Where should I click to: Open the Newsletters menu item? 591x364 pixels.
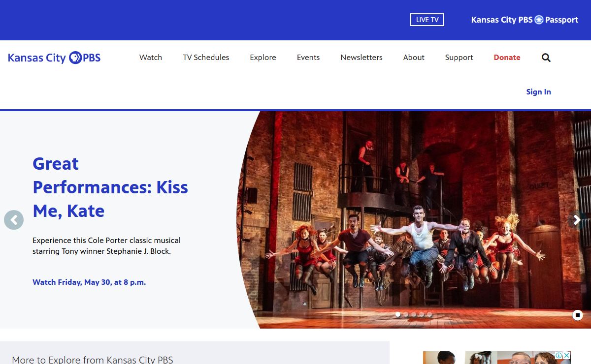point(361,58)
